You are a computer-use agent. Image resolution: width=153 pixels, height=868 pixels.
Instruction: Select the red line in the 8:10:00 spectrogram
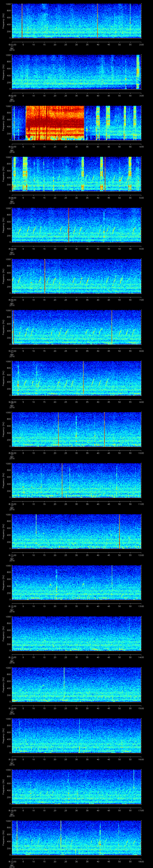pos(62,480)
